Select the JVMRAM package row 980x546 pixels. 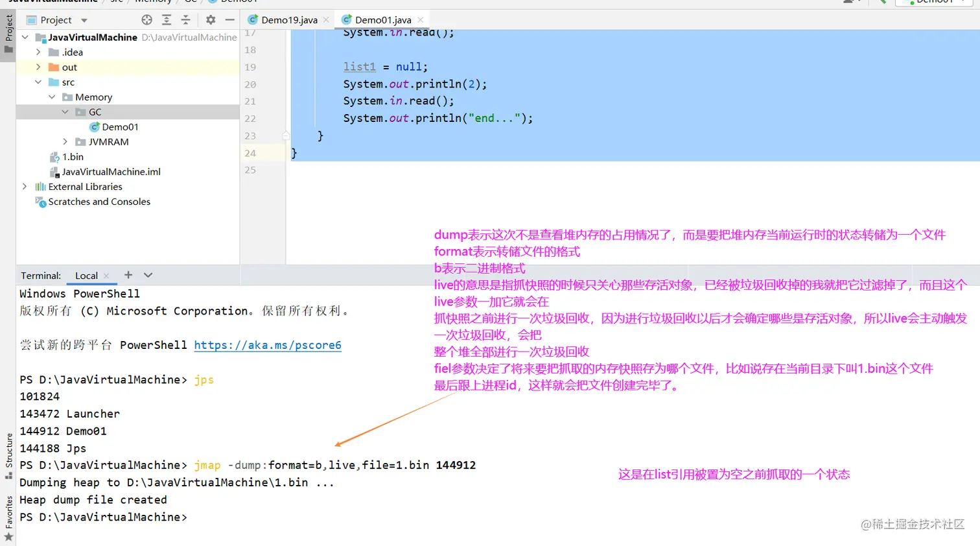tap(128, 142)
